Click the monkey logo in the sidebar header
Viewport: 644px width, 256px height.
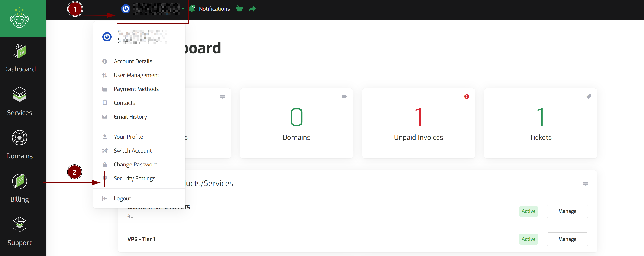pyautogui.click(x=19, y=17)
